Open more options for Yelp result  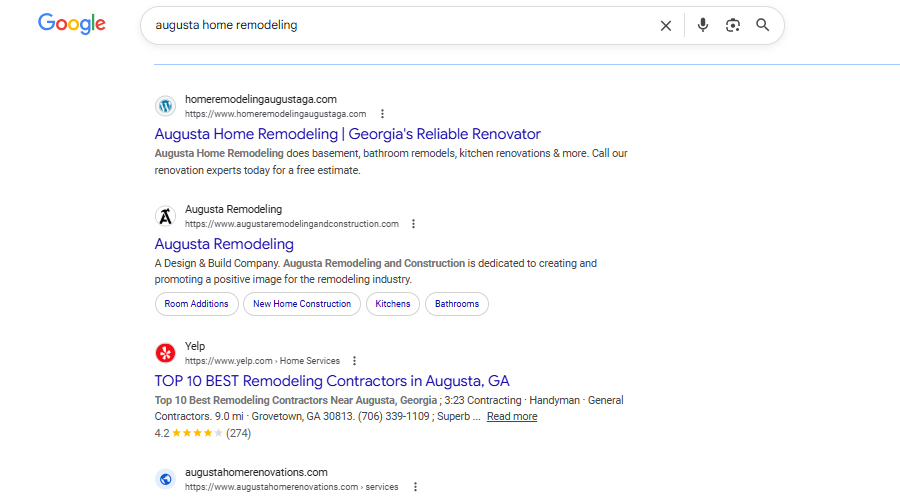[355, 361]
